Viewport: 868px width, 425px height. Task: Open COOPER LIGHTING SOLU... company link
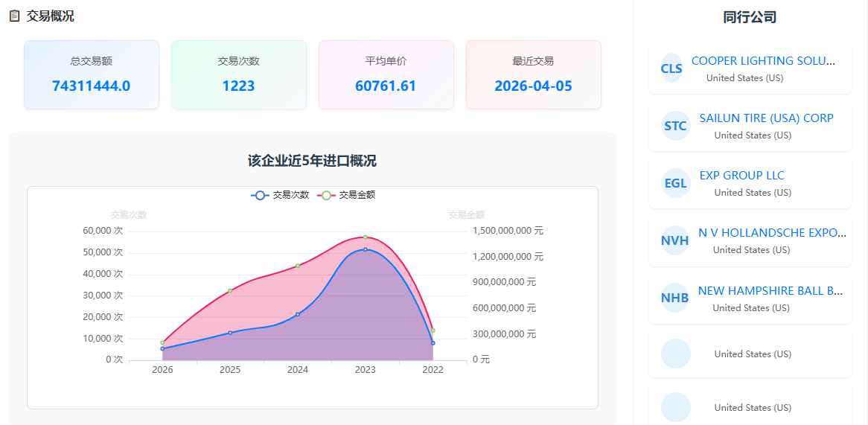coord(763,61)
